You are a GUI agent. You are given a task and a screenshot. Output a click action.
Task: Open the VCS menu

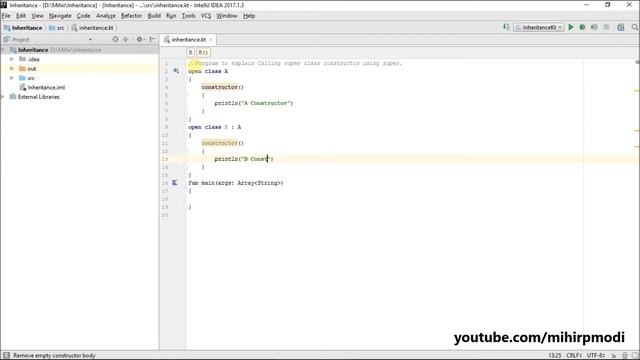(x=206, y=16)
